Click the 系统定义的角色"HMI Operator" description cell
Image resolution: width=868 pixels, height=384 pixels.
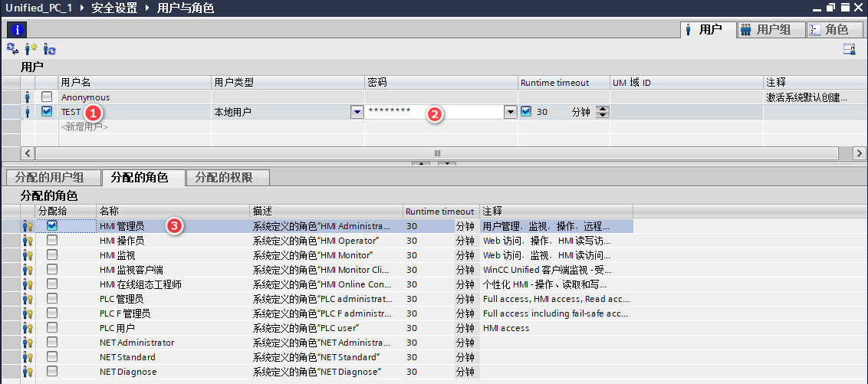click(x=327, y=241)
